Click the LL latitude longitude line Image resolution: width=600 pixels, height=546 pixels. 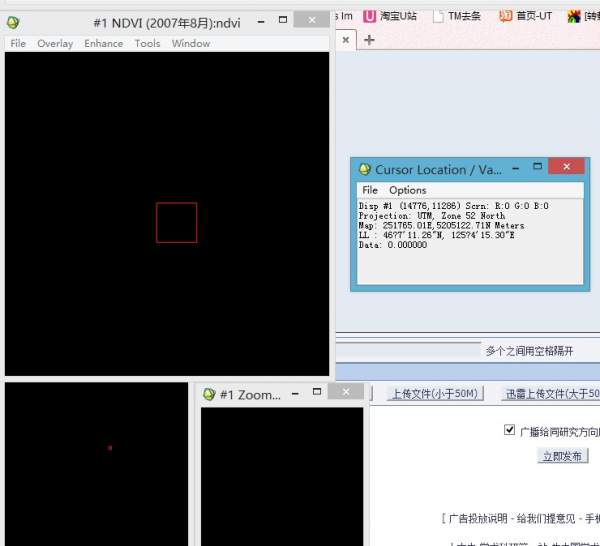[x=436, y=235]
